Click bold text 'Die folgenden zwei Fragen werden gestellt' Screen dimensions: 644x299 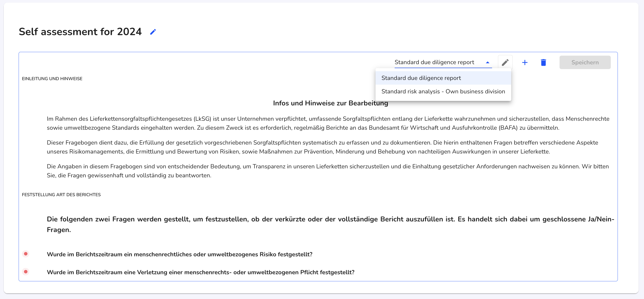pos(330,224)
